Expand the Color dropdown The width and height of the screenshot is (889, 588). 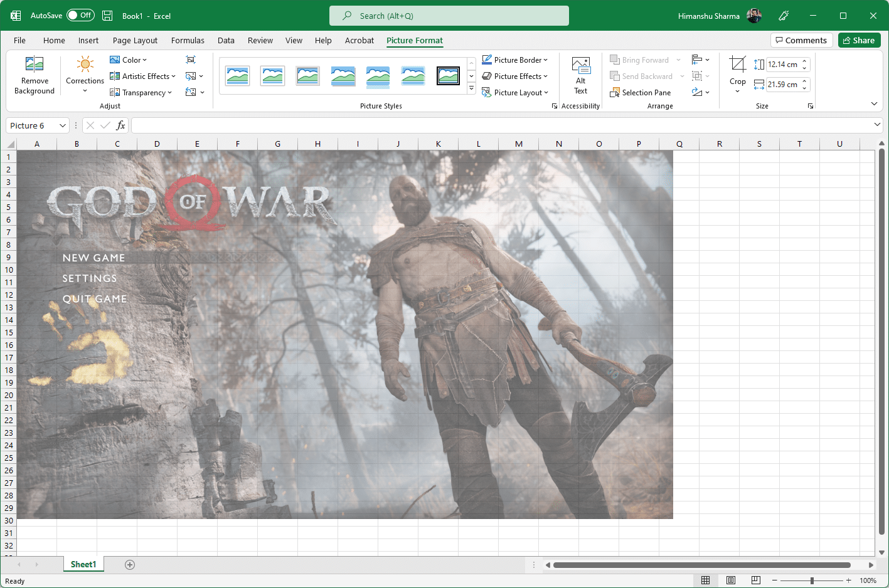click(128, 60)
